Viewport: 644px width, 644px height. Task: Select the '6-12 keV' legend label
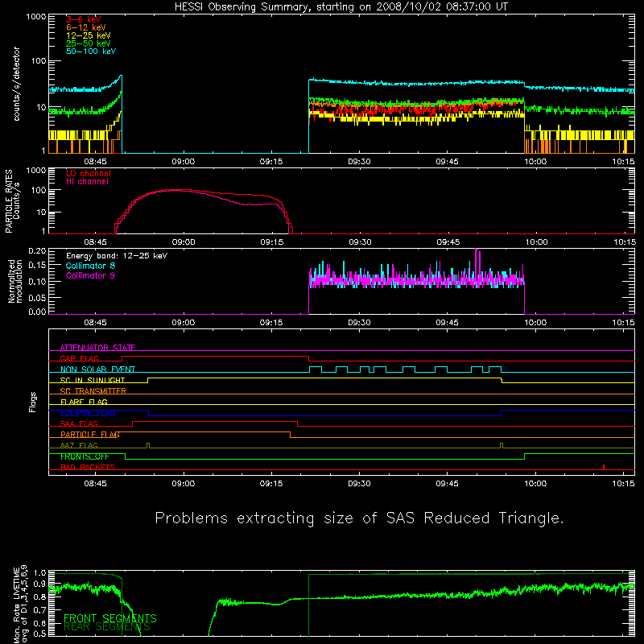pyautogui.click(x=85, y=27)
